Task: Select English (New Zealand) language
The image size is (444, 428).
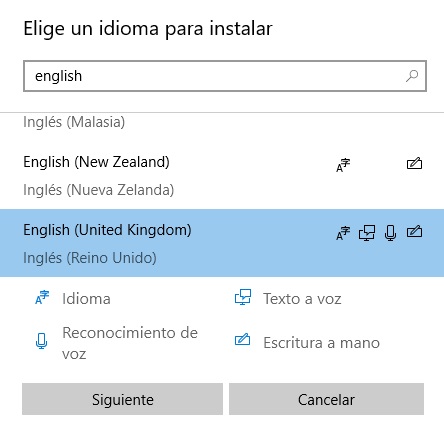Action: tap(222, 175)
